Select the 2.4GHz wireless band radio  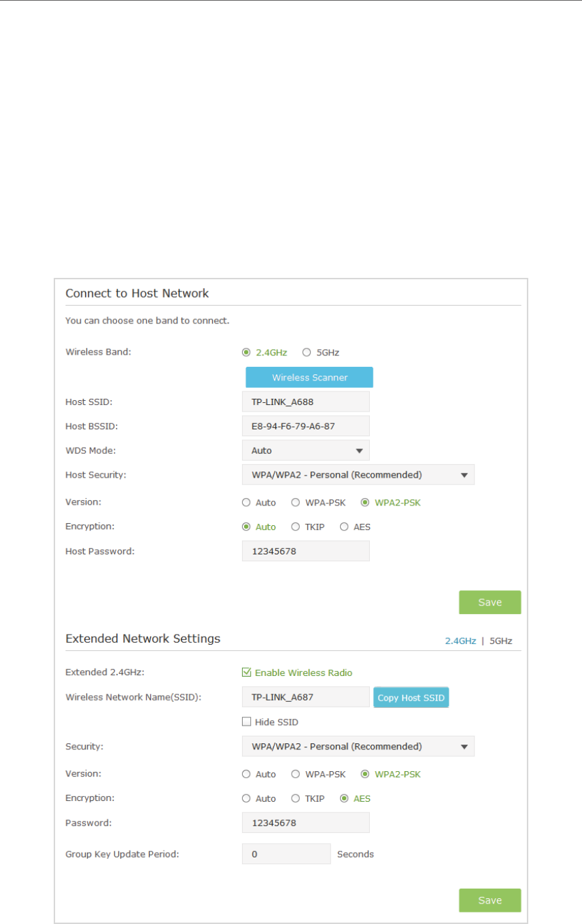coord(246,353)
